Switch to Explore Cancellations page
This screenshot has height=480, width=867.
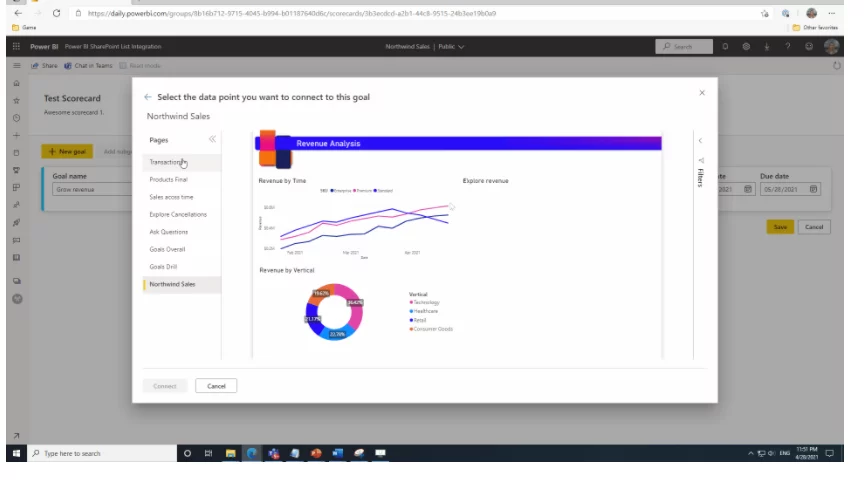(x=181, y=215)
